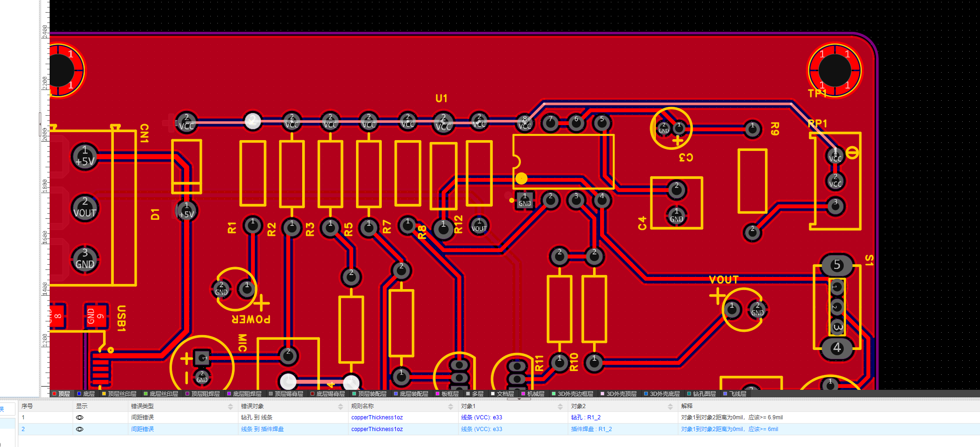Sort by the 规则名称 column arrows
980x447 pixels.
pos(451,406)
